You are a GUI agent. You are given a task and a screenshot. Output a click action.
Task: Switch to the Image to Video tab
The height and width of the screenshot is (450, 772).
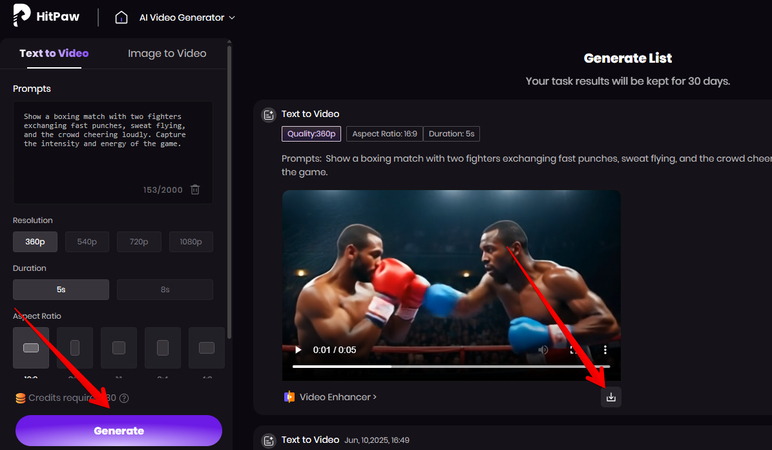pyautogui.click(x=167, y=53)
